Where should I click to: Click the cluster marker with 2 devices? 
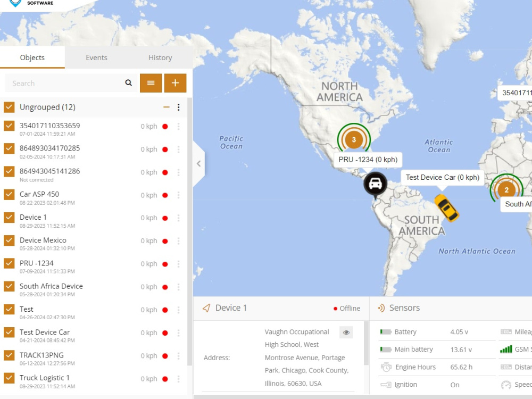click(x=506, y=190)
